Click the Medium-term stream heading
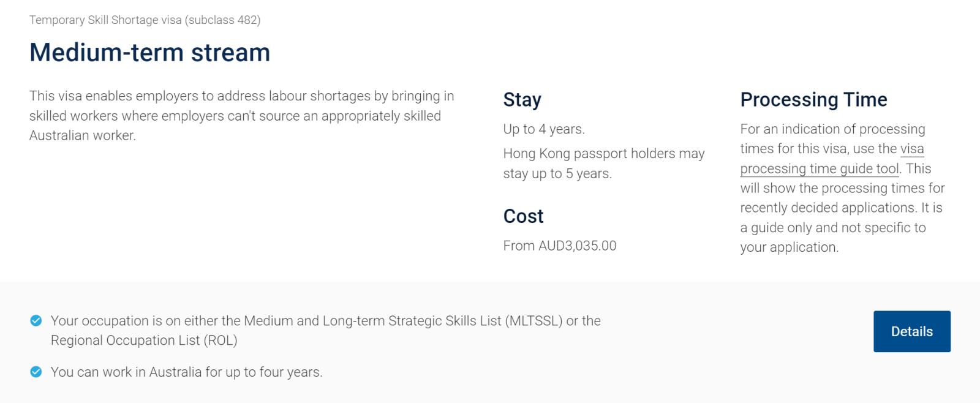This screenshot has height=403, width=980. coord(149,53)
